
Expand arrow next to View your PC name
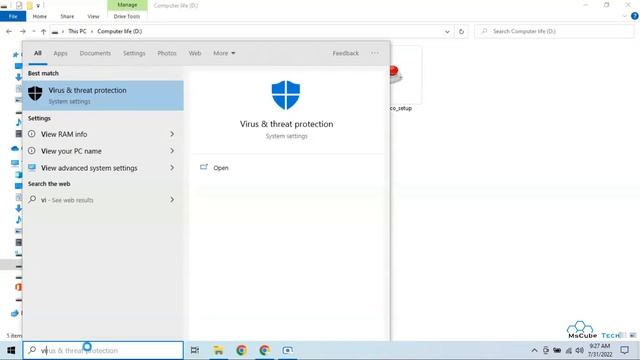pos(172,151)
